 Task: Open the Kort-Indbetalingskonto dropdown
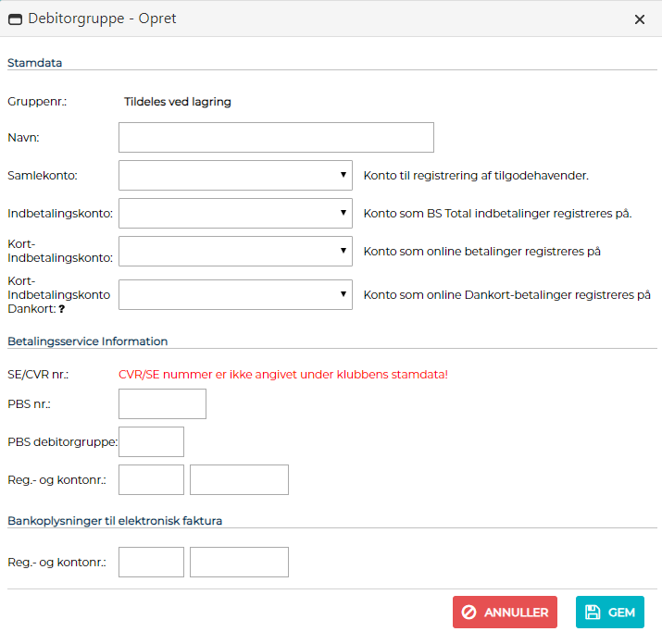pos(235,251)
